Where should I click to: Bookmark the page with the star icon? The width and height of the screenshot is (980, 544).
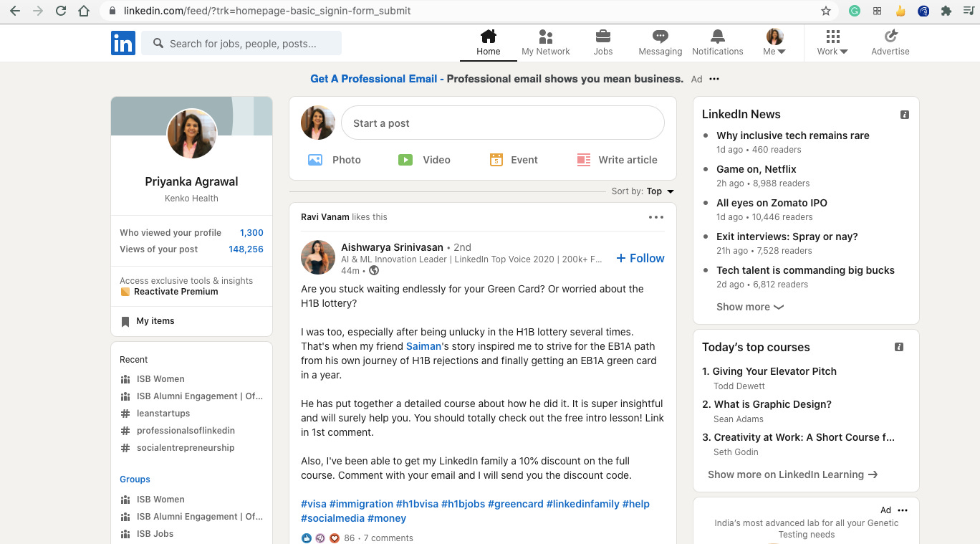(826, 11)
